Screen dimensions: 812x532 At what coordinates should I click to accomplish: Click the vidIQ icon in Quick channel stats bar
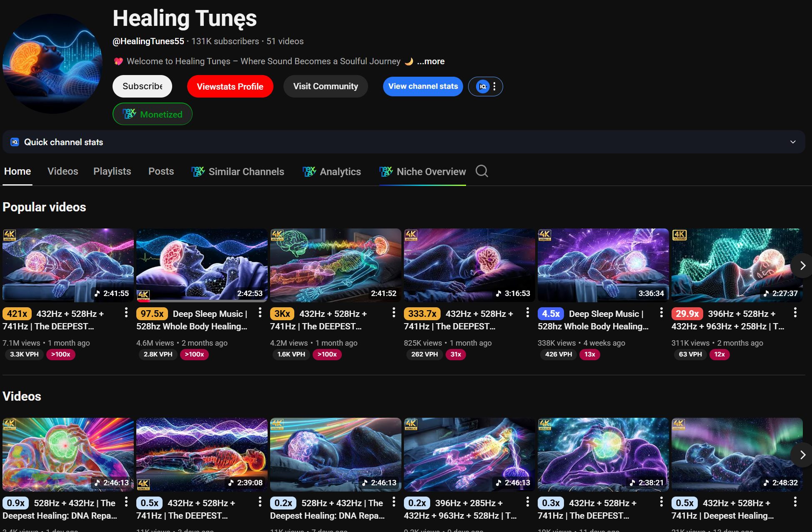click(x=14, y=142)
